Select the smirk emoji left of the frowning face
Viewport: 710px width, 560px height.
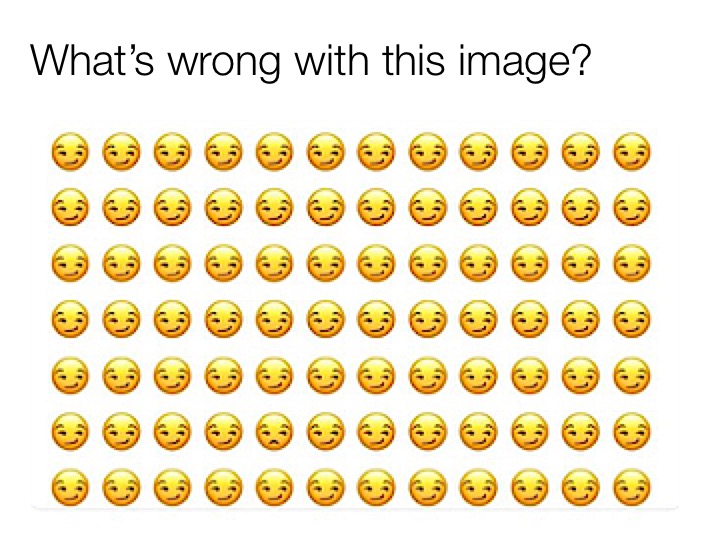point(223,431)
